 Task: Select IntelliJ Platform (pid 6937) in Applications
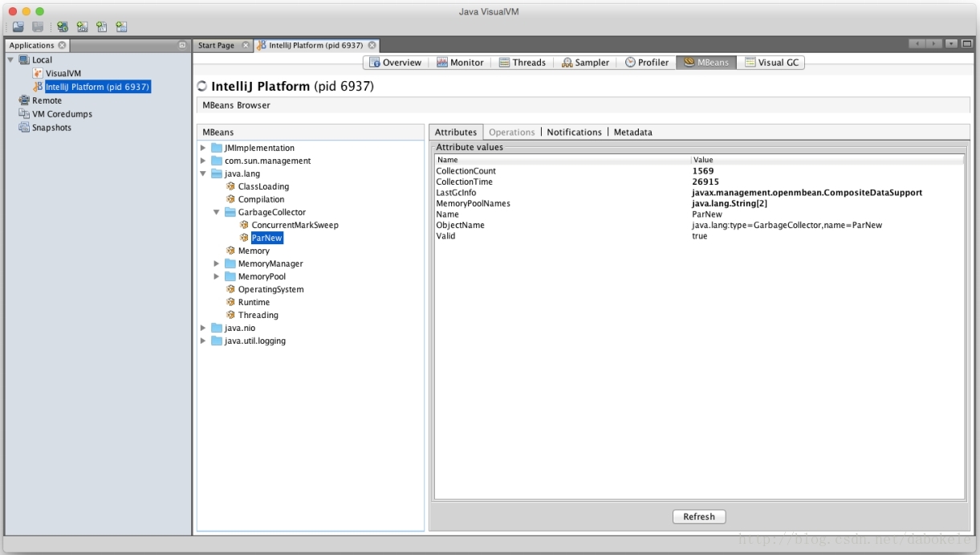tap(98, 87)
